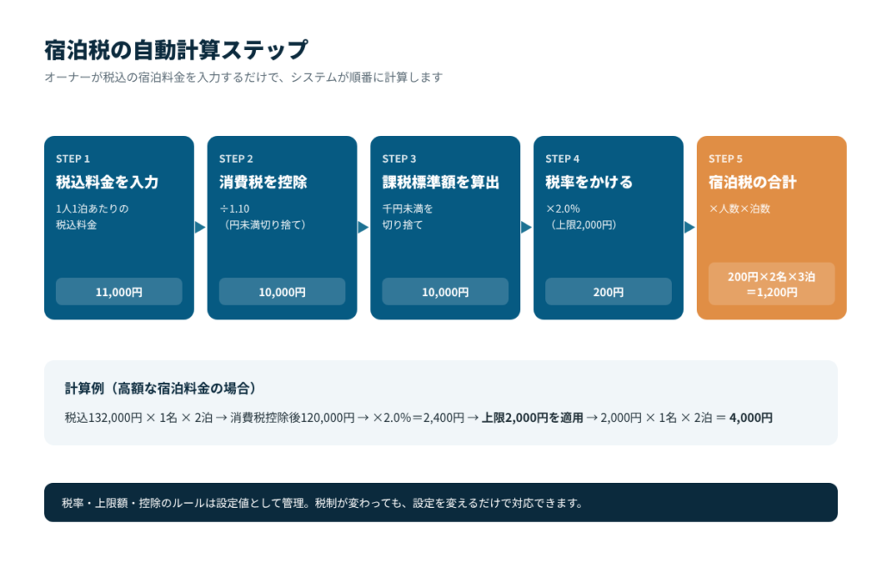Viewport: 882px width, 588px height.
Task: Click the 10,000円 box in STEP 2
Action: (282, 292)
